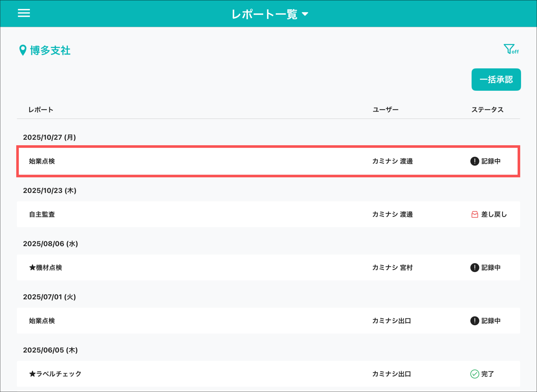Click the 博多支社 location name

pos(50,50)
